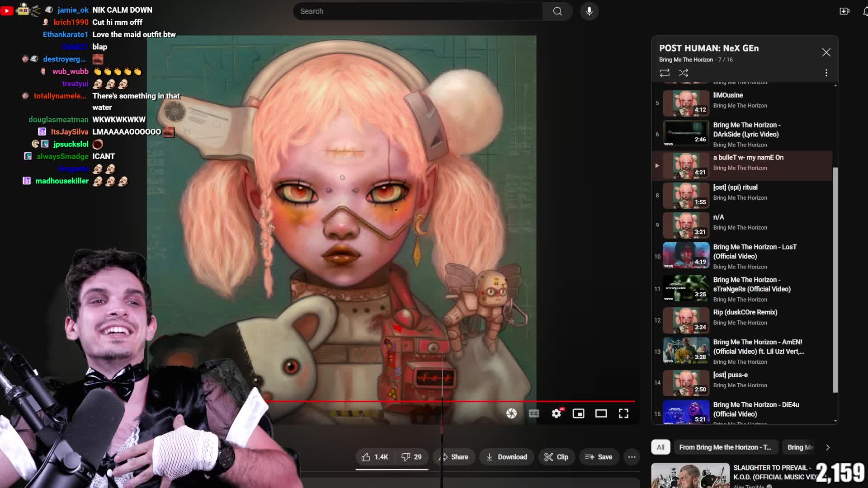Open the Create video icon
This screenshot has height=488, width=868.
coord(844,11)
